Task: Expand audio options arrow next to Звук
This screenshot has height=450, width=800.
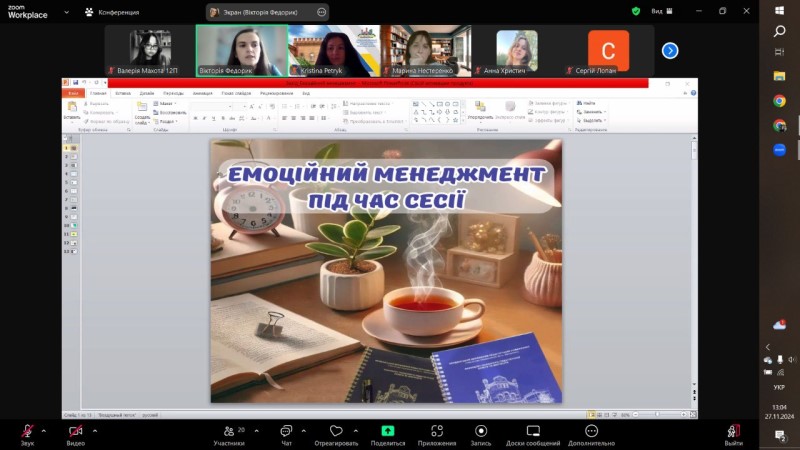Action: [44, 431]
